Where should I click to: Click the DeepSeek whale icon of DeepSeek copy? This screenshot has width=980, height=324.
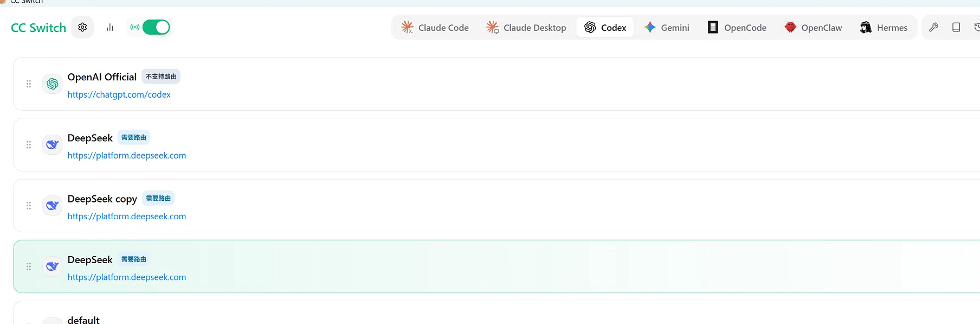point(53,206)
